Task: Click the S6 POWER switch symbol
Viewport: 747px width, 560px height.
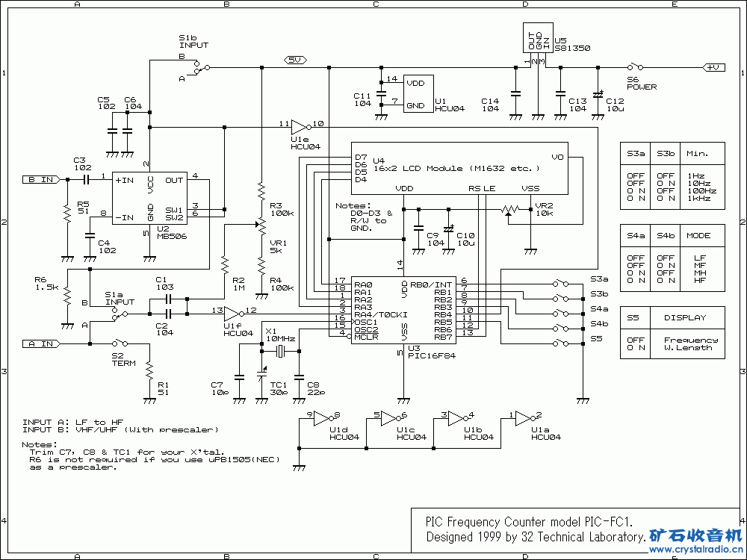Action: pyautogui.click(x=635, y=66)
